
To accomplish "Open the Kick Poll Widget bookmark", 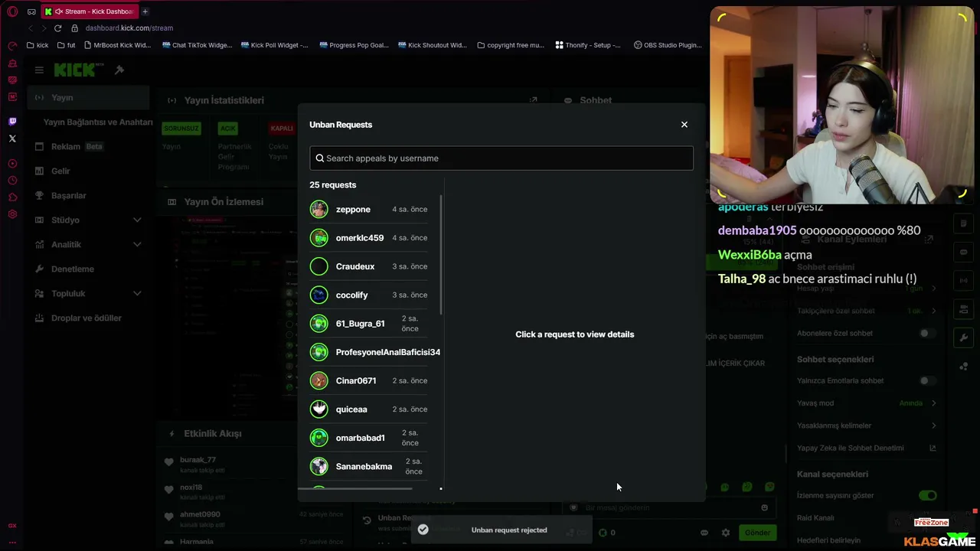I will coord(274,45).
